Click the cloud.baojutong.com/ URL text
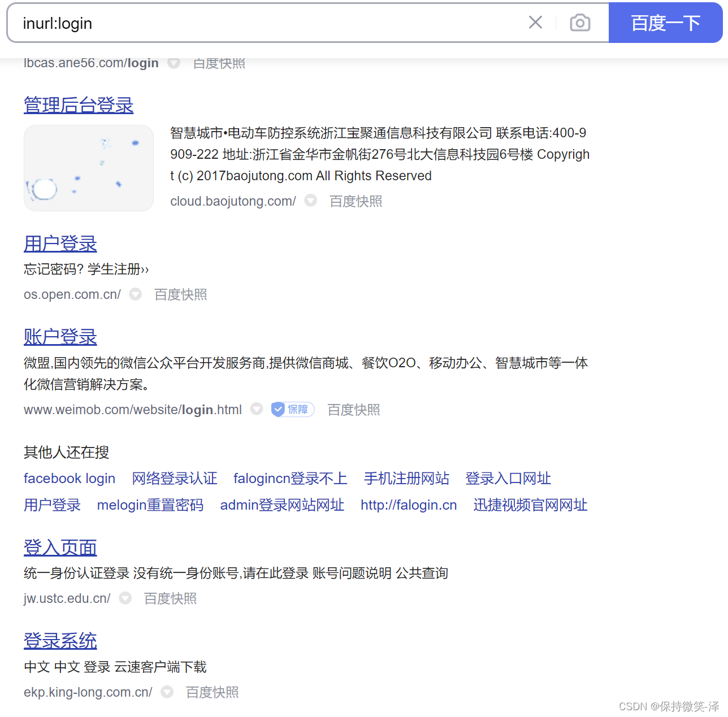Screen dimensions: 728x717 233,201
